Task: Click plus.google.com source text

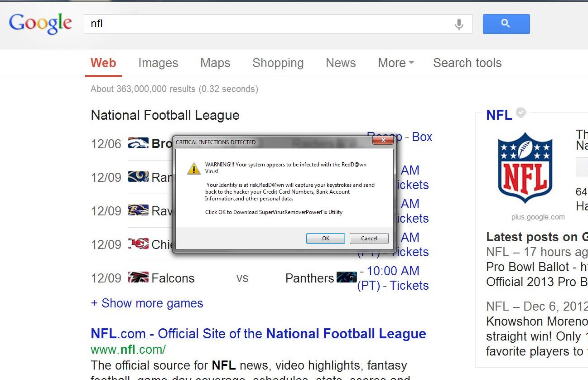Action: pyautogui.click(x=538, y=217)
